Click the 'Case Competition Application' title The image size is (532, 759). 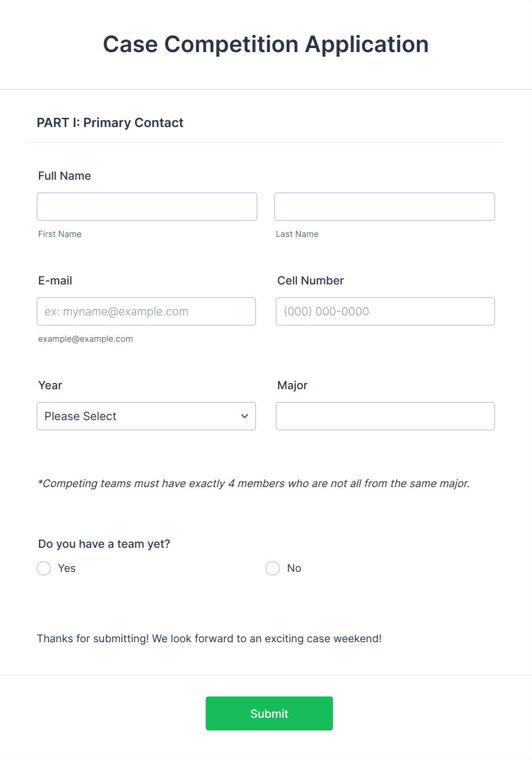[266, 44]
